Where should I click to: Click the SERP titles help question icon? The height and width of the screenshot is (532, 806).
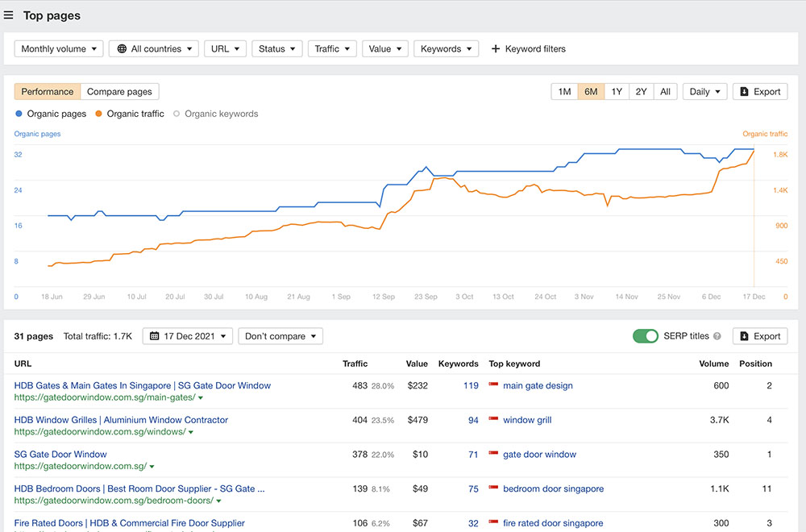click(717, 336)
